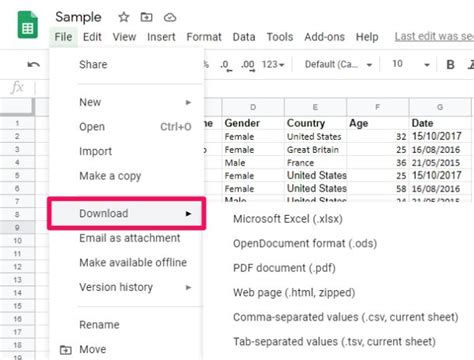
Task: Open the Format menu
Action: pos(204,37)
